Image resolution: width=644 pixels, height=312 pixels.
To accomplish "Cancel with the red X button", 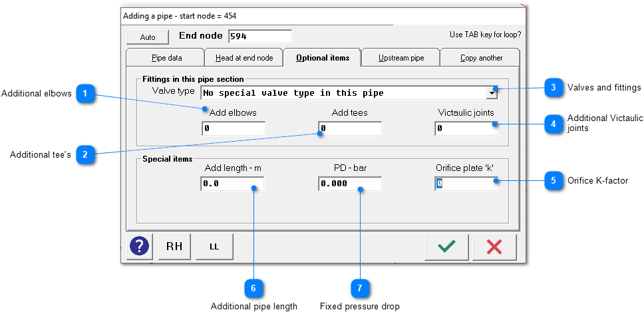I will 494,247.
